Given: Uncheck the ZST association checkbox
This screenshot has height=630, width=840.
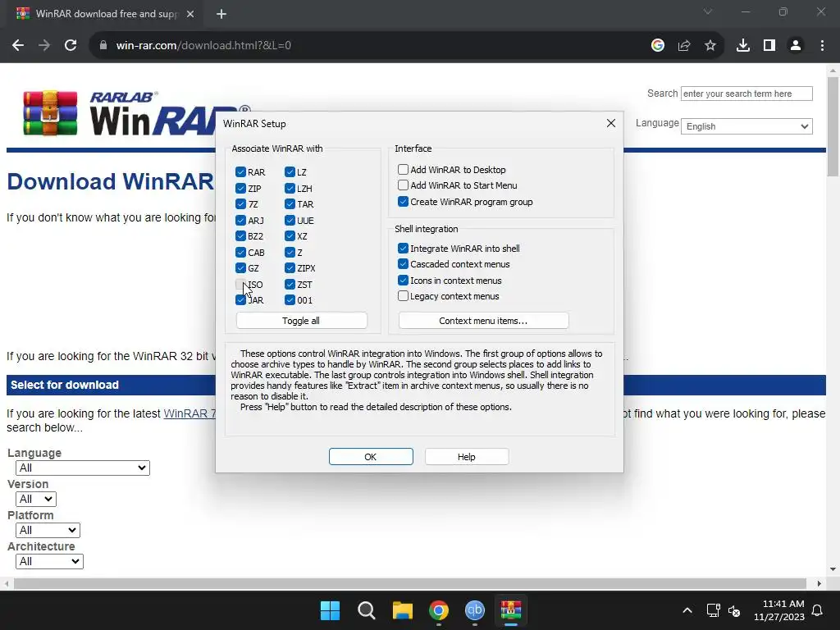Looking at the screenshot, I should [290, 284].
